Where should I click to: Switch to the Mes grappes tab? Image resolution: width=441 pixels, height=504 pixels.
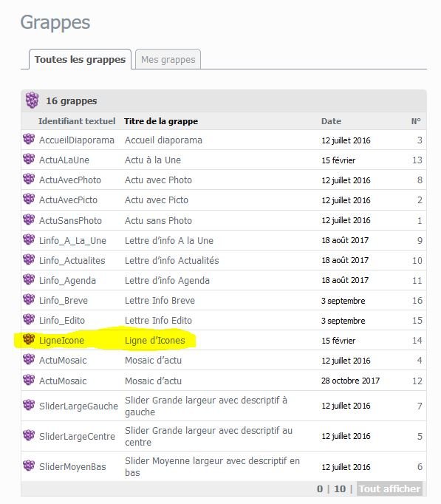tap(168, 59)
